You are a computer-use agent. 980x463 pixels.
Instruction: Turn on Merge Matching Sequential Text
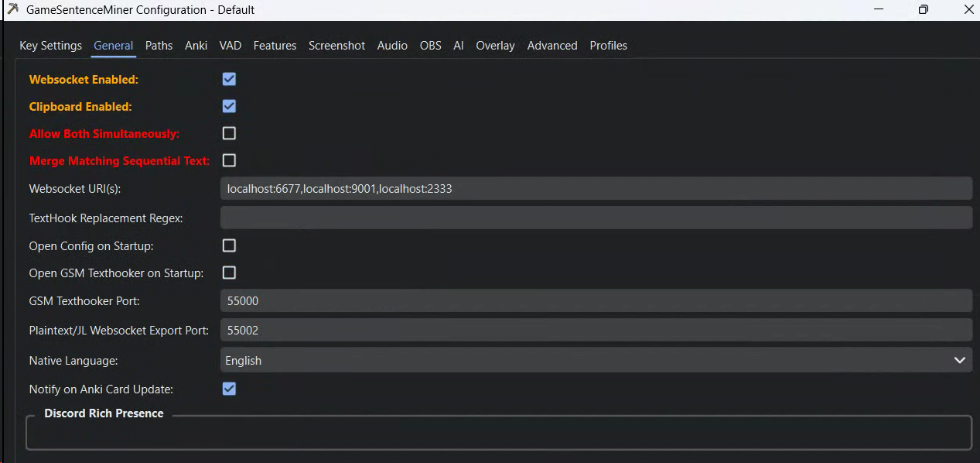pyautogui.click(x=229, y=160)
